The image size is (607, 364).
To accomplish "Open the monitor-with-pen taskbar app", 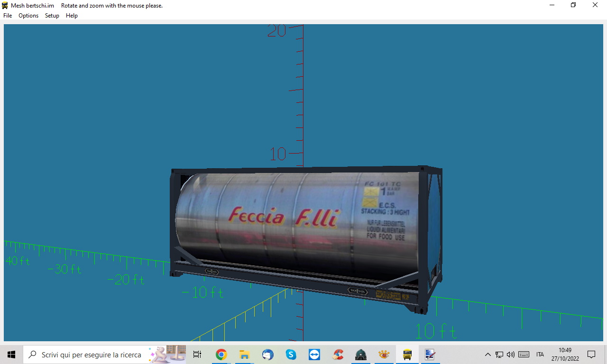I will coord(431,355).
